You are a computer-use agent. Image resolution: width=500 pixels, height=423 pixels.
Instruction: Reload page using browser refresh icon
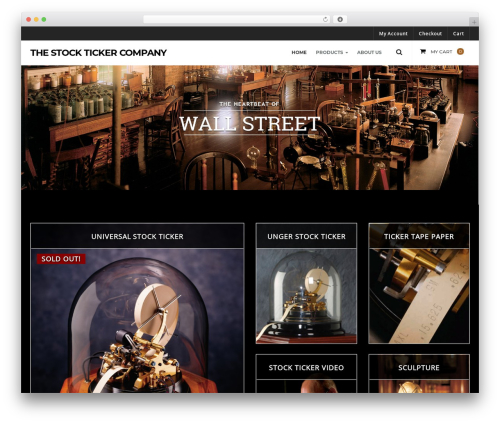tap(325, 19)
